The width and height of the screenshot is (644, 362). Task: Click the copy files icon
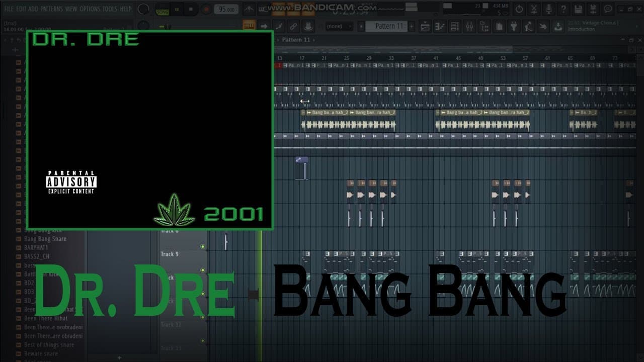pyautogui.click(x=499, y=26)
